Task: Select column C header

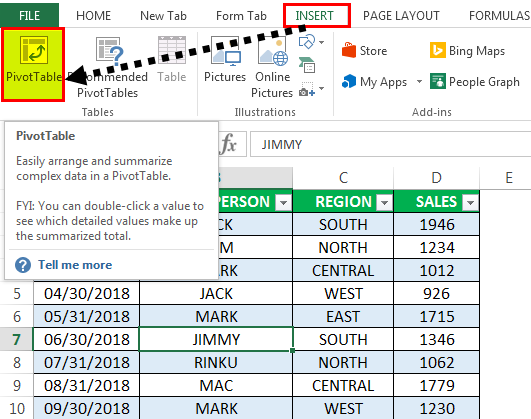Action: 343,178
